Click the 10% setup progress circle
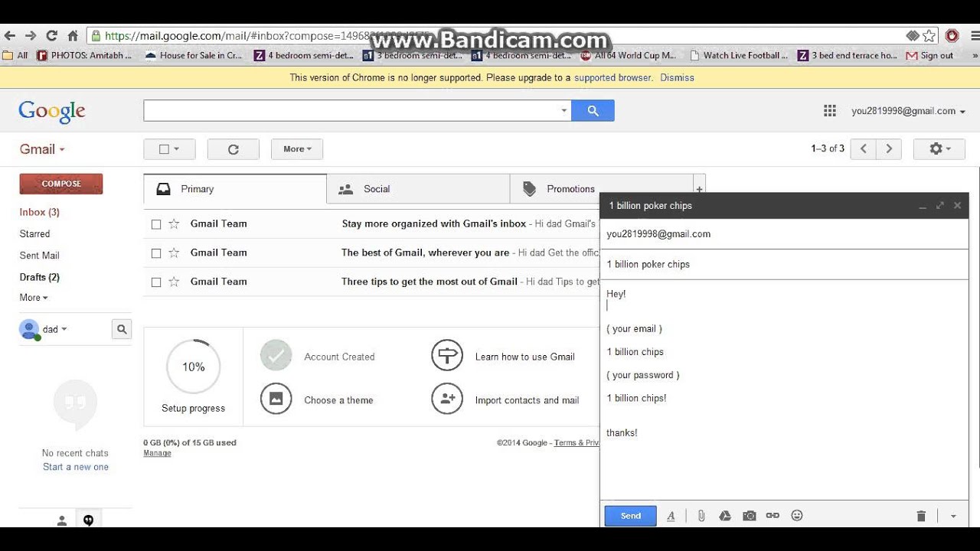 point(194,367)
